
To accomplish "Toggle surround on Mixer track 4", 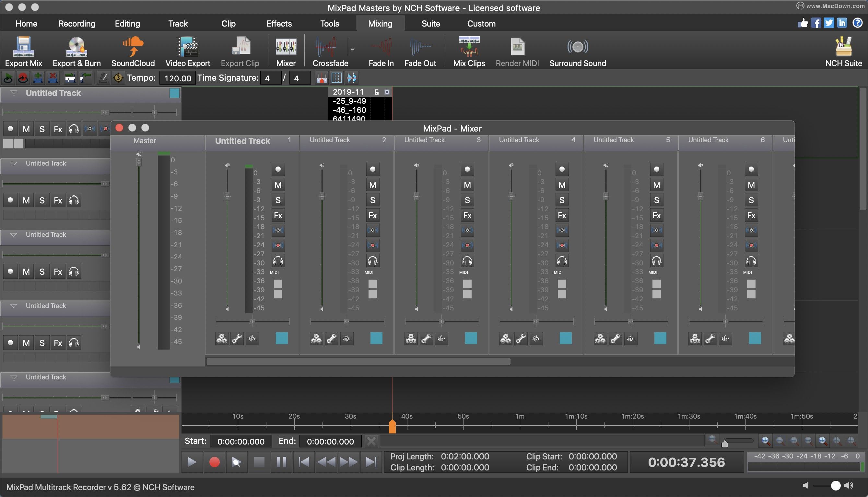I will [562, 230].
